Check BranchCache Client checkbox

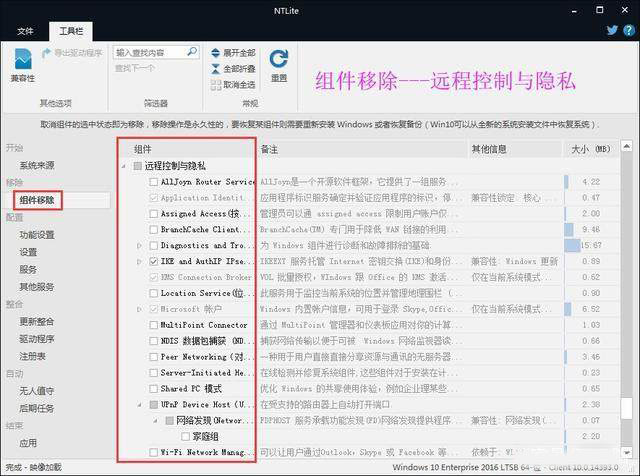[153, 229]
